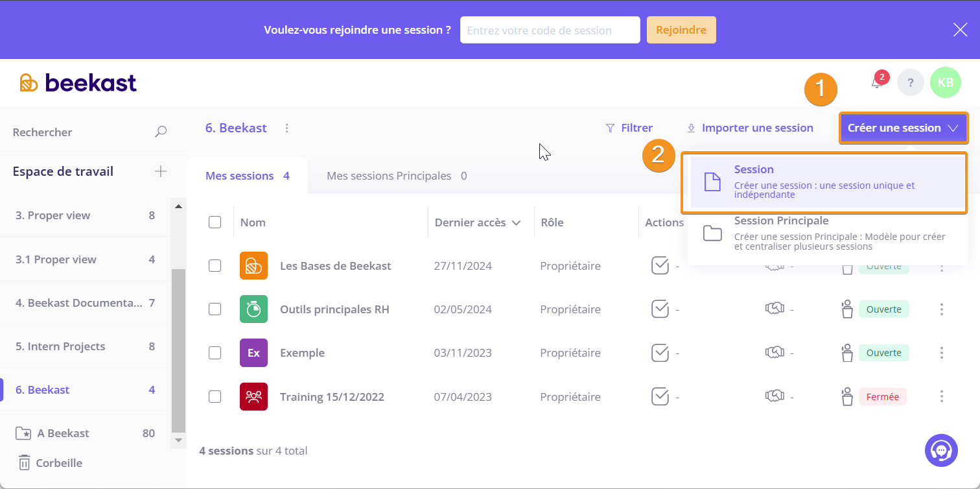Open the more options dots for Training 15/12/2022
The image size is (980, 489).
click(942, 396)
